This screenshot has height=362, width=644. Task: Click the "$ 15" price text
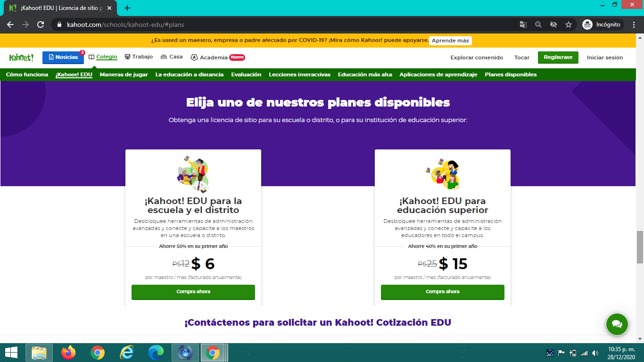(453, 263)
